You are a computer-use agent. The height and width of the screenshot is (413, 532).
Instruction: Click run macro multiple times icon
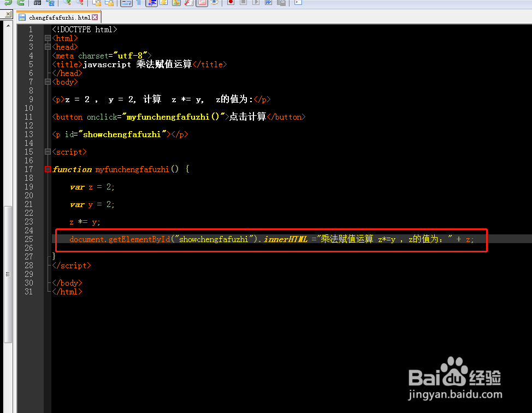(x=268, y=2)
